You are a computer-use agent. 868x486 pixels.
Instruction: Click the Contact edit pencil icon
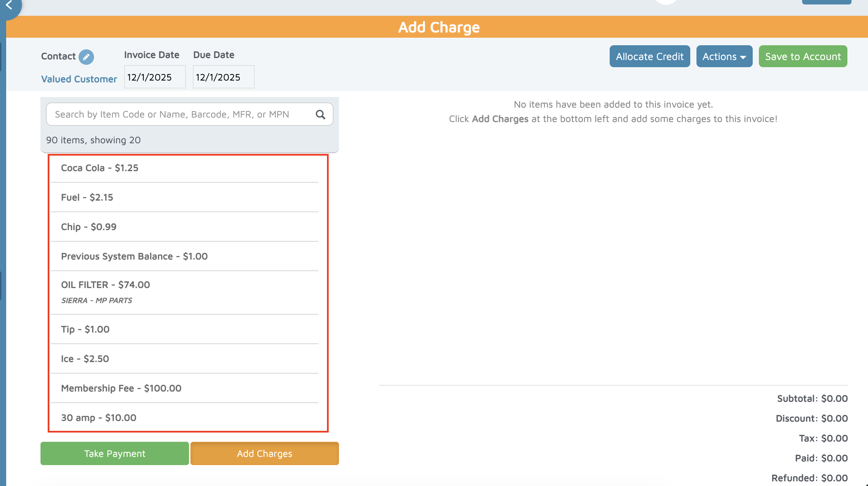tap(86, 57)
